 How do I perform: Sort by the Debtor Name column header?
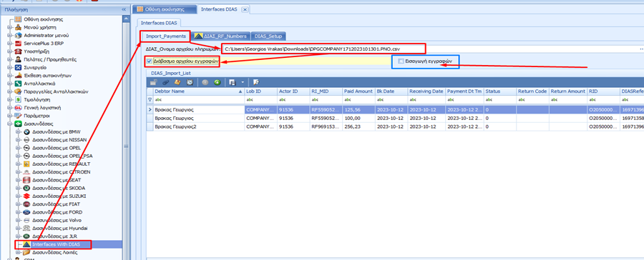(x=198, y=91)
